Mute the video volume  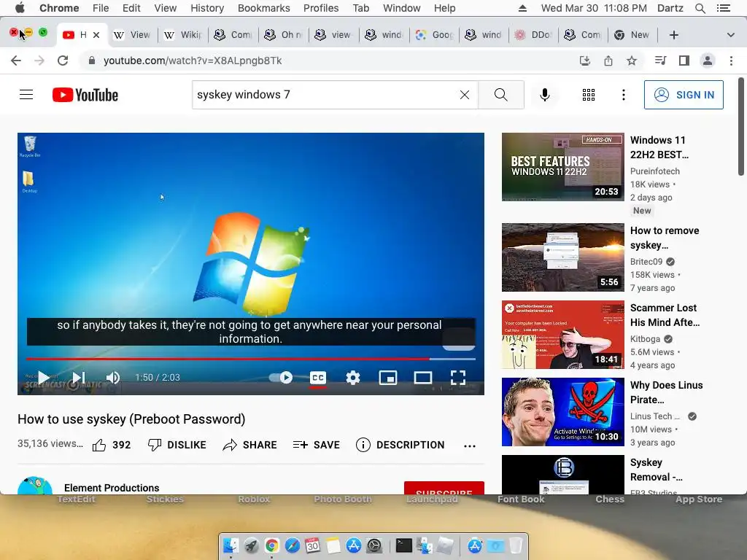click(x=113, y=378)
